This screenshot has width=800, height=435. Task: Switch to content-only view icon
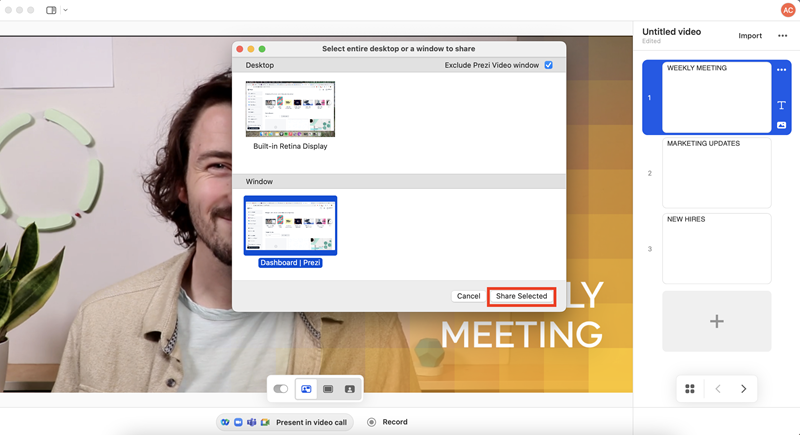click(x=328, y=389)
